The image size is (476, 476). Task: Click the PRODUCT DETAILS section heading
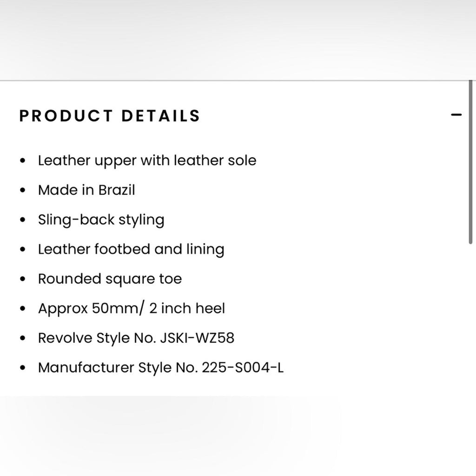point(110,116)
